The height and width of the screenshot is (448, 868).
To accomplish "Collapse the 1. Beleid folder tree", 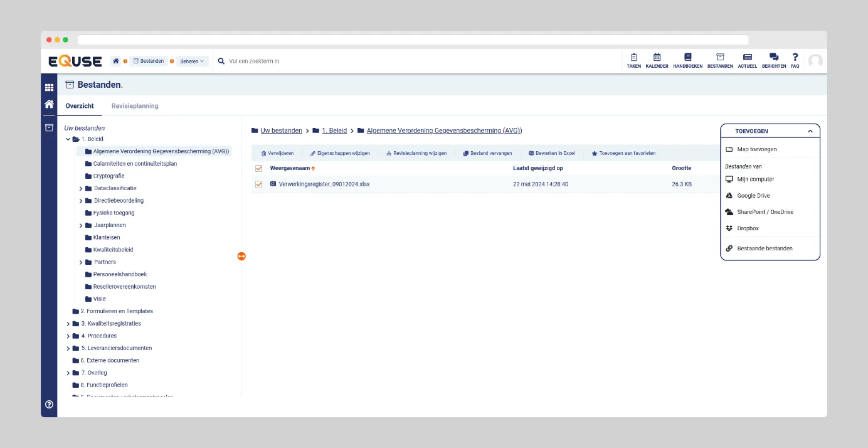I will coord(68,139).
